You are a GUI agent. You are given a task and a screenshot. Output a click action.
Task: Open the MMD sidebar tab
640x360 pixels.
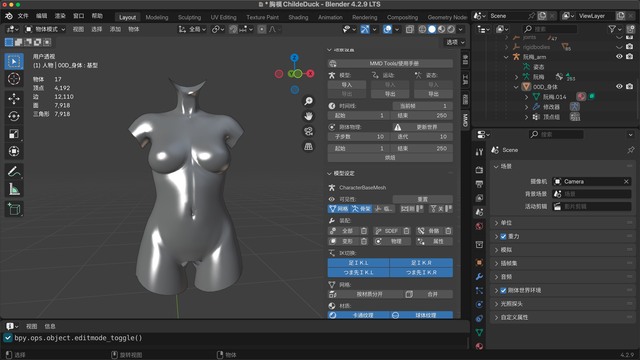point(465,120)
